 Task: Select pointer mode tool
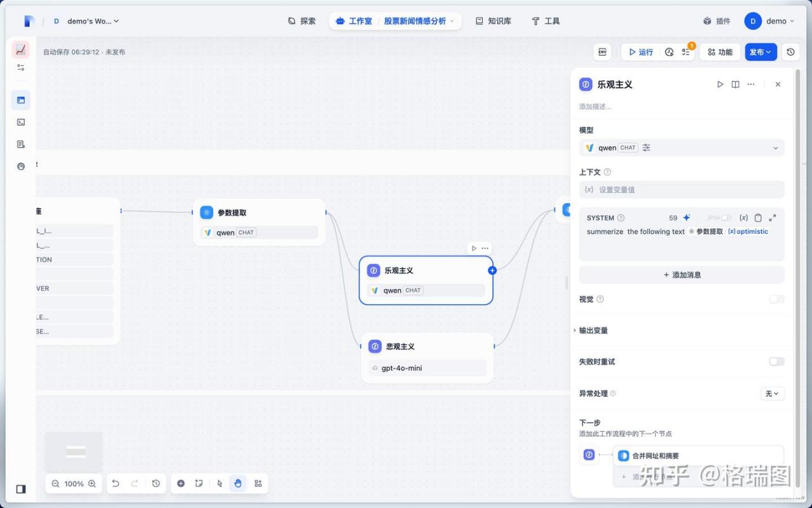pyautogui.click(x=219, y=483)
